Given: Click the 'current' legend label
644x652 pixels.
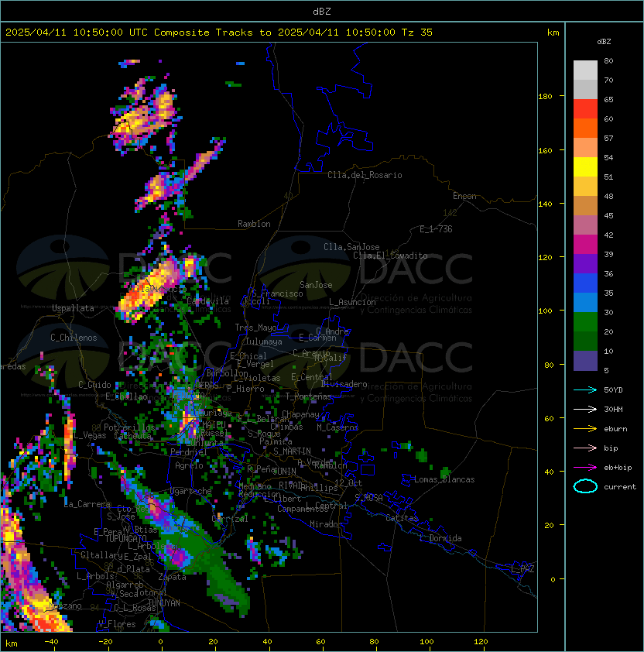Looking at the screenshot, I should click(x=620, y=486).
